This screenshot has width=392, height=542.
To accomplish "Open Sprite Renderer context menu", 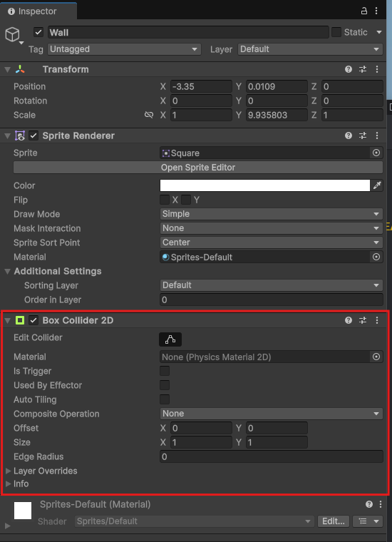I will click(377, 135).
